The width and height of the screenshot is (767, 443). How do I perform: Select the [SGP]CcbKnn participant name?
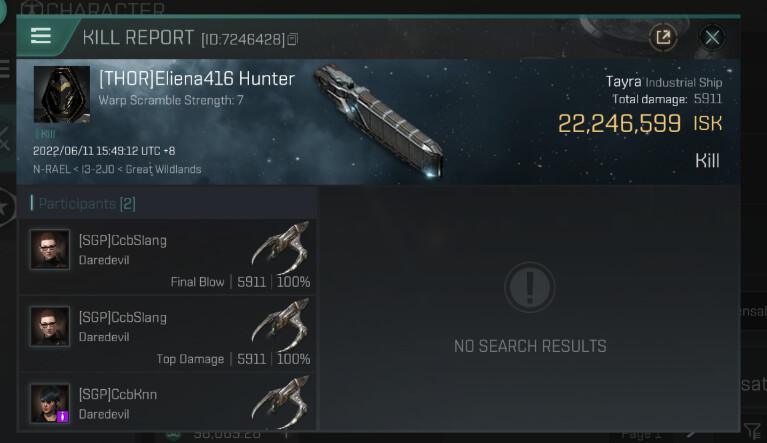[118, 394]
